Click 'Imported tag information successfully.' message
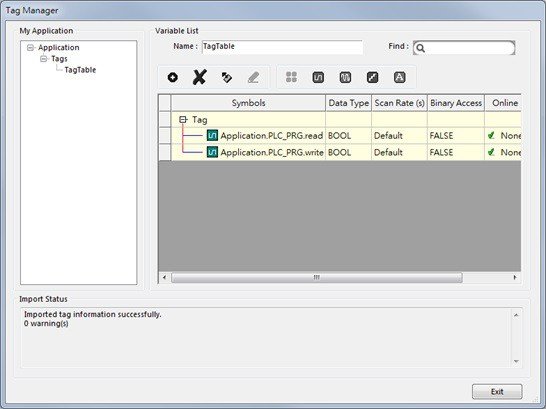The image size is (546, 409). [x=93, y=314]
